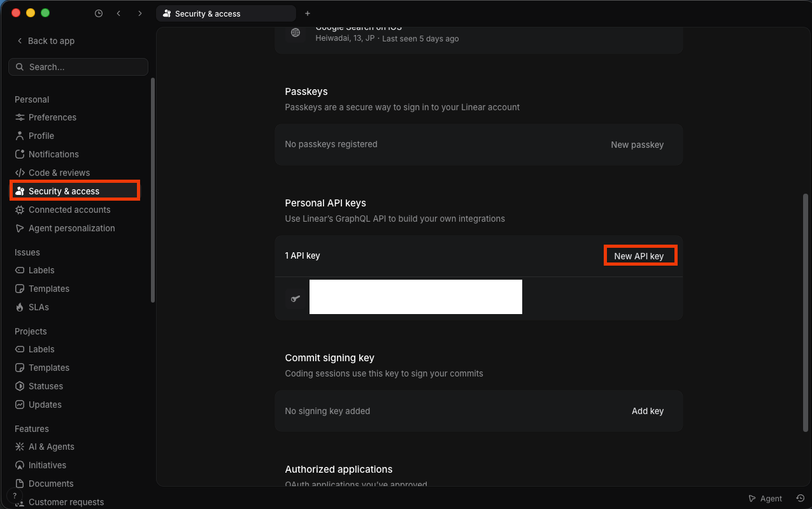The image size is (812, 509).
Task: Open Customer requests settings
Action: point(66,502)
